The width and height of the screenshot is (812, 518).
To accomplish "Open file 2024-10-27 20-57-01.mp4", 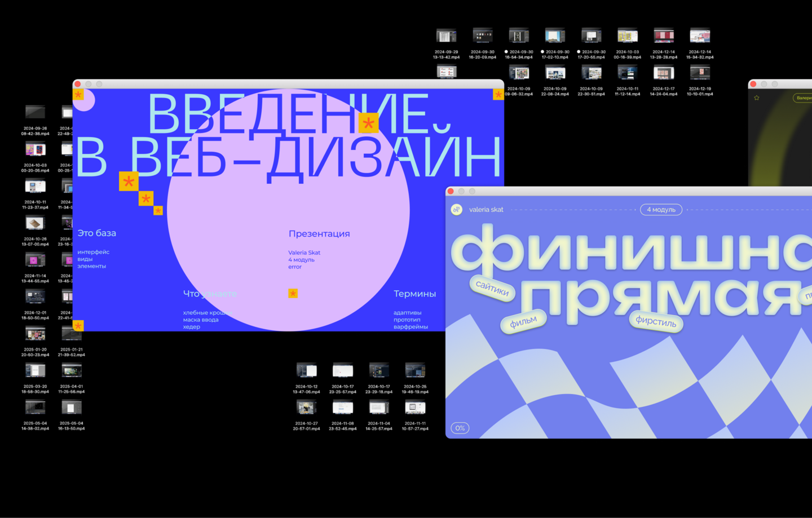I will point(306,415).
